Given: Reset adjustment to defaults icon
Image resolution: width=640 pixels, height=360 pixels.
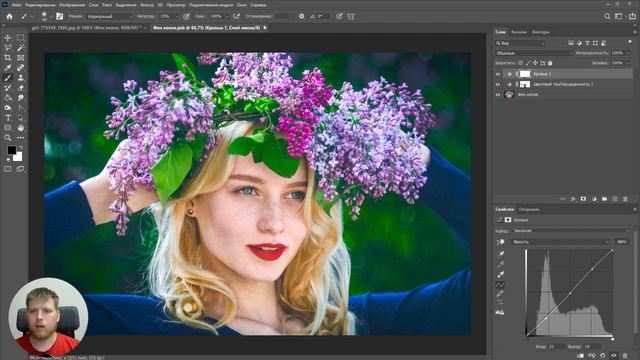Looking at the screenshot, I should (x=603, y=356).
